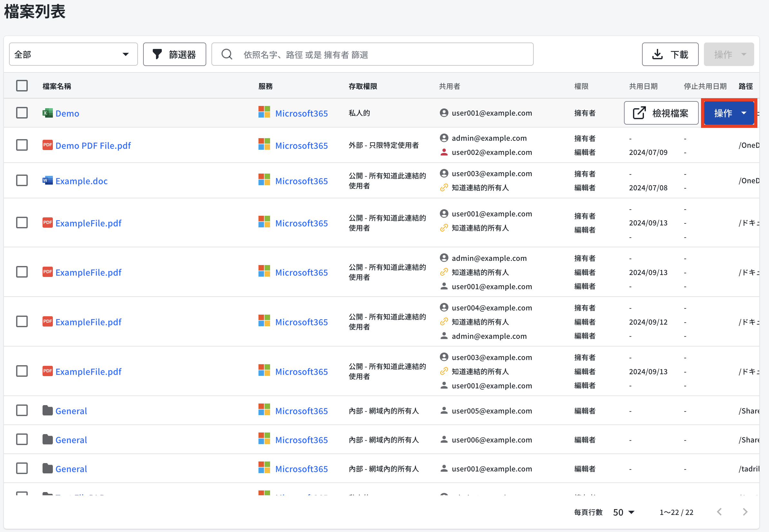Image resolution: width=769 pixels, height=532 pixels.
Task: Check ExampleFile.pdf owned by user003 checkbox
Action: point(22,371)
